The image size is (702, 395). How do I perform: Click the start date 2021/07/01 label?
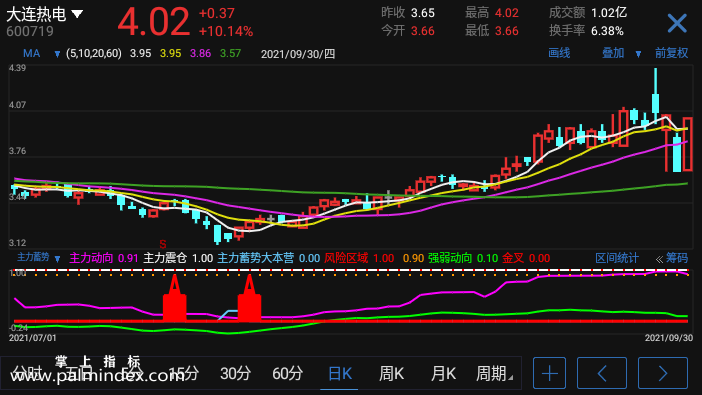(x=33, y=338)
